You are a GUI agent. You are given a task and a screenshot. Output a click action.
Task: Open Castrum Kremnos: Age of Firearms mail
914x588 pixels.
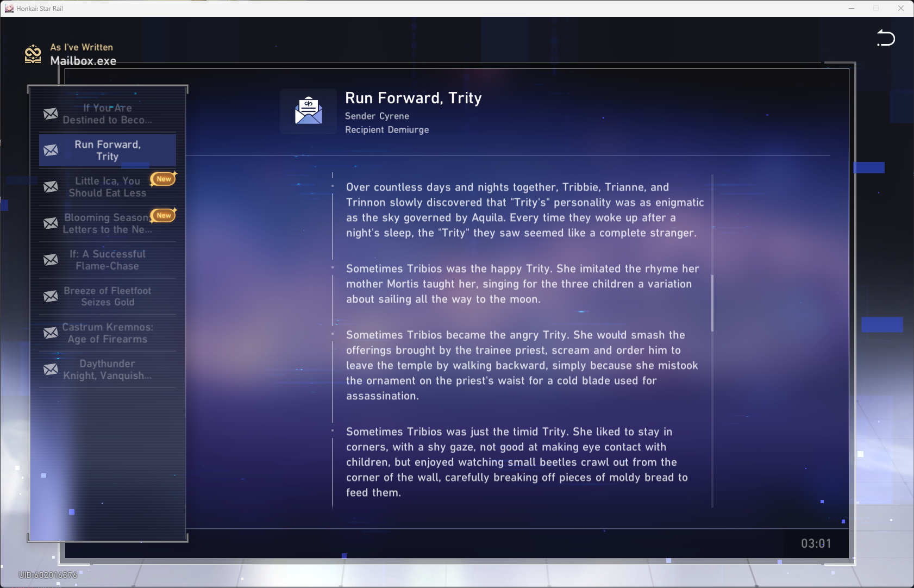click(108, 333)
